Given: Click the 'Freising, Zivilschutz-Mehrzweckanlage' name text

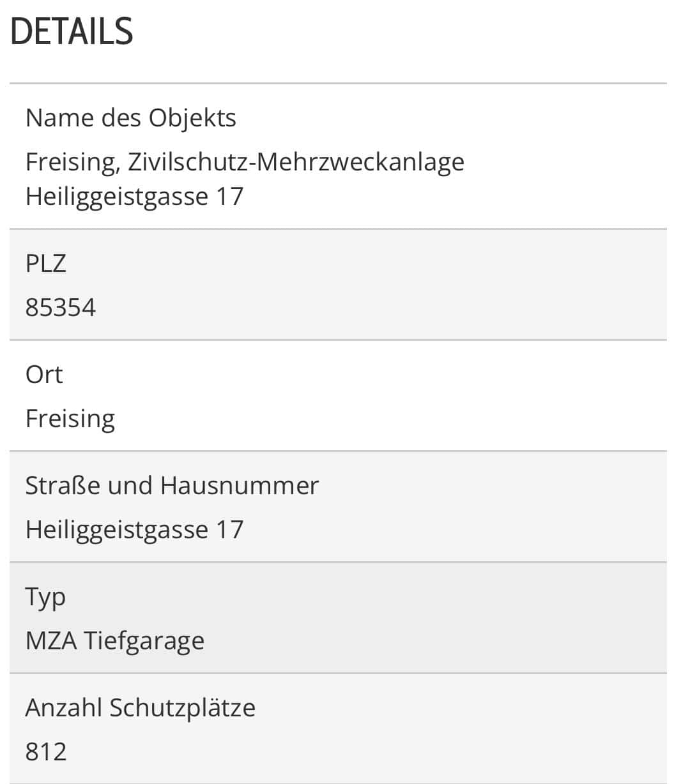Looking at the screenshot, I should [x=245, y=162].
